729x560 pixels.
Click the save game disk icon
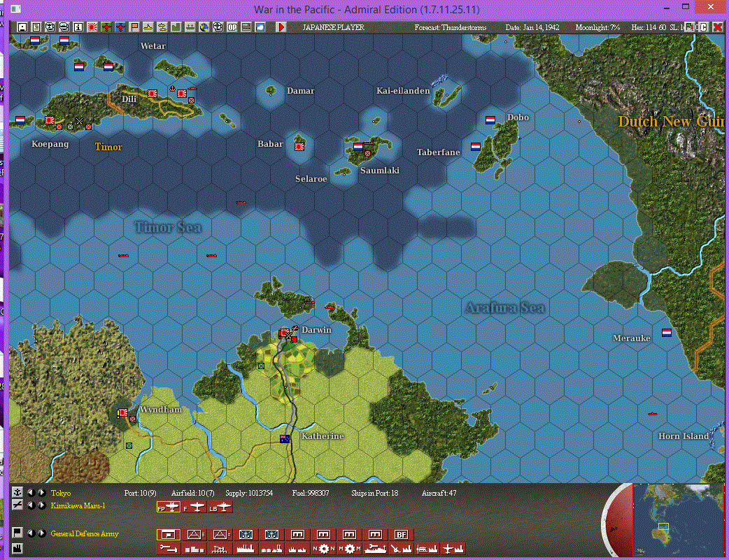[22, 27]
